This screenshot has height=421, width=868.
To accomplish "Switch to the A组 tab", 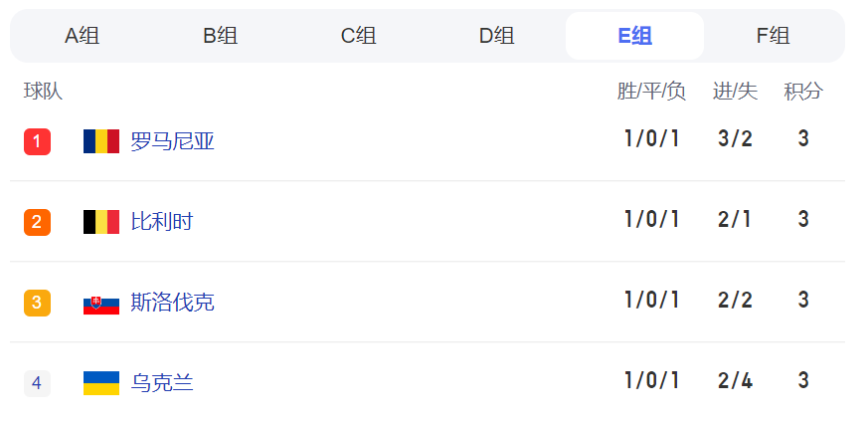I will tap(82, 36).
